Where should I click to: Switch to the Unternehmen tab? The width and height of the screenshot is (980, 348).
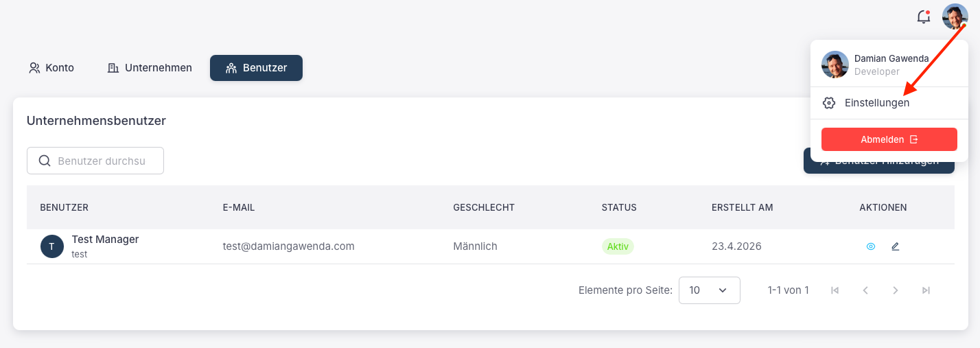(x=150, y=68)
